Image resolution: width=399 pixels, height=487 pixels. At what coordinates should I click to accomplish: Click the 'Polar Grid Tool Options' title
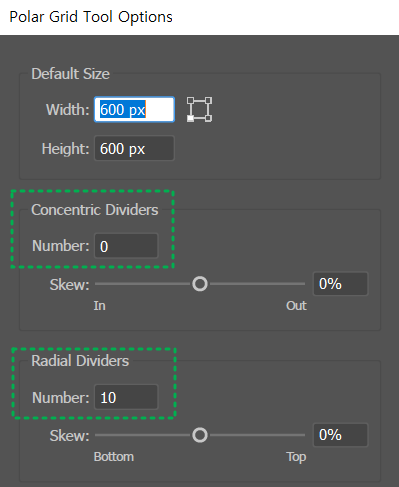coord(91,17)
